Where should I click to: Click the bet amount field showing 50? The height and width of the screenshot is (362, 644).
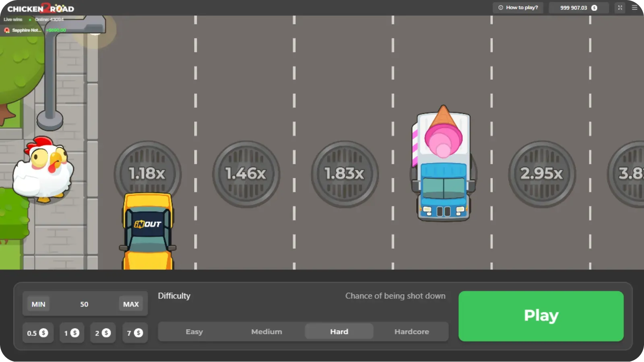click(85, 304)
